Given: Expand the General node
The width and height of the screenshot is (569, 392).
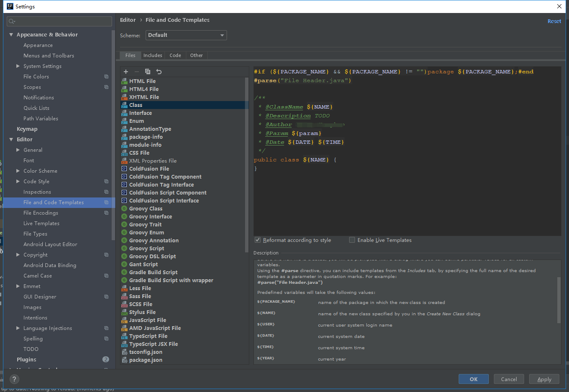Looking at the screenshot, I should [x=18, y=150].
